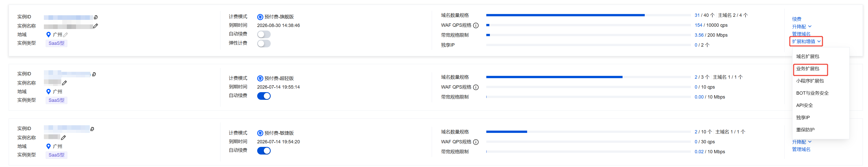Open 管理域名 for the 敏捷版 instance
This screenshot has height=167, width=868.
click(801, 149)
